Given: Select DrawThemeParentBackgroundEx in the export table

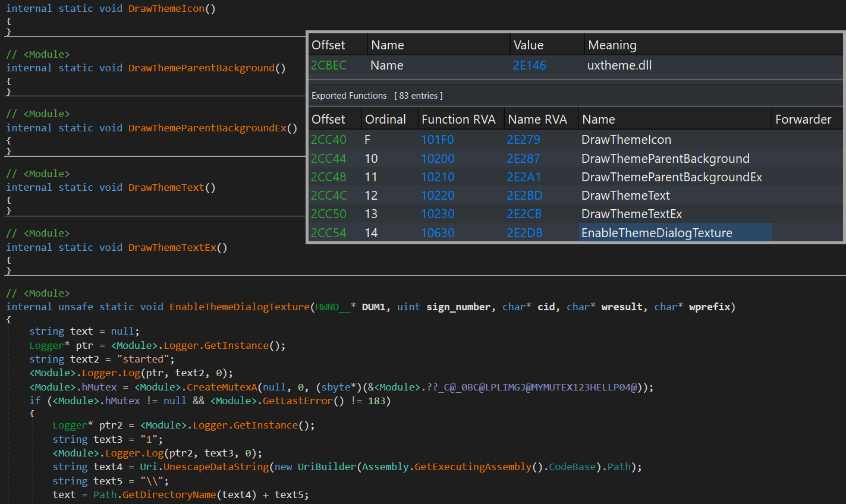Looking at the screenshot, I should pyautogui.click(x=672, y=177).
